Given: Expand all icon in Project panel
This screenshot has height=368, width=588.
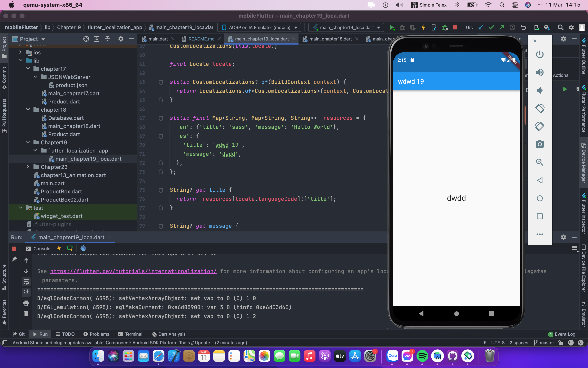Looking at the screenshot, I should coord(97,39).
